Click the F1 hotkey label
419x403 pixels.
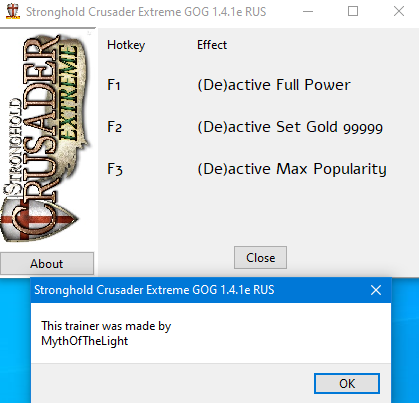pos(114,85)
